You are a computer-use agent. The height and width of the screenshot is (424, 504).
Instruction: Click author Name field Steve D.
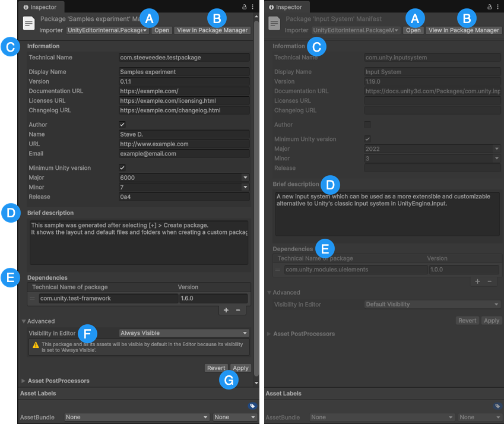tap(184, 134)
